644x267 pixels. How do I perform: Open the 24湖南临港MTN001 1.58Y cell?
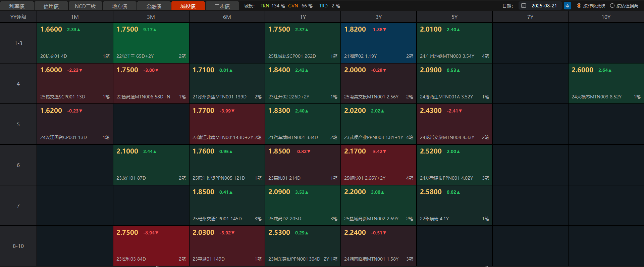tap(379, 246)
